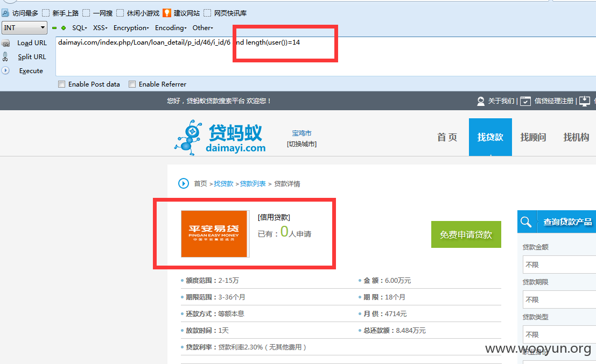Click the text 贷款利率2.30%
This screenshot has width=596, height=364.
pyautogui.click(x=241, y=347)
